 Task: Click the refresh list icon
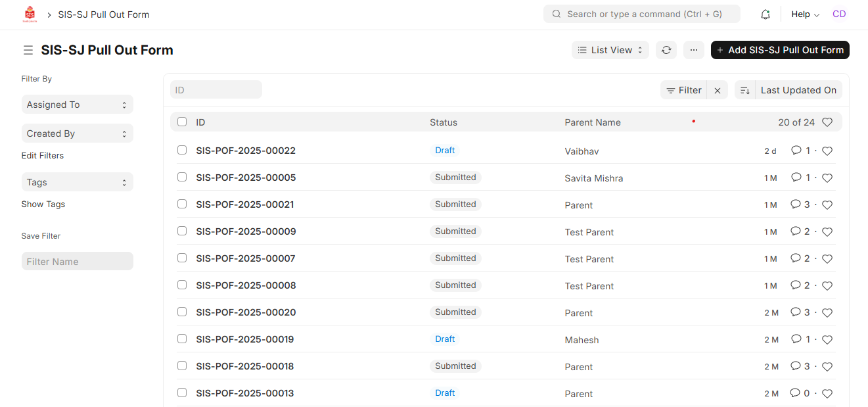click(666, 50)
